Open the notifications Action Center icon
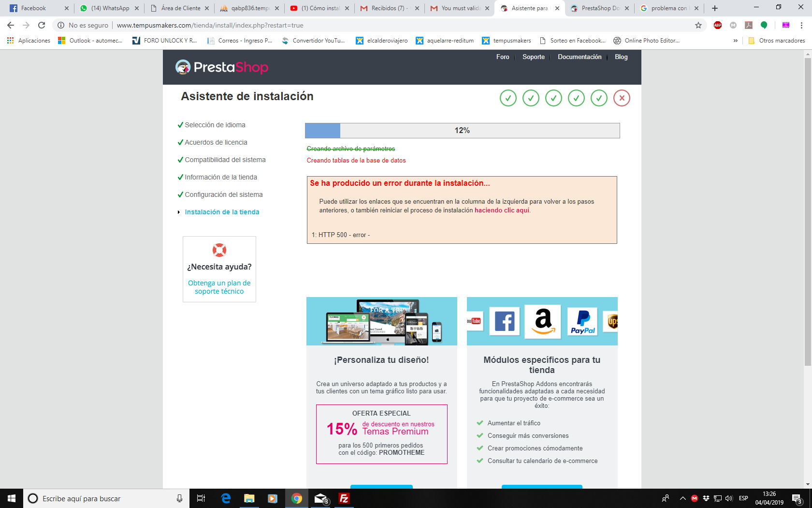This screenshot has width=812, height=508. (797, 498)
